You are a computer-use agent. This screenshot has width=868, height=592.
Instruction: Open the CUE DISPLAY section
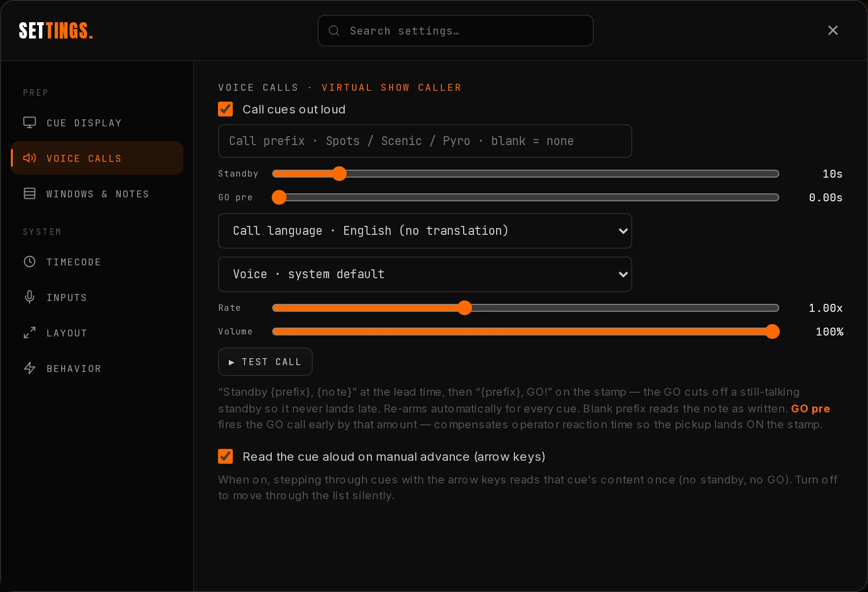(97, 123)
